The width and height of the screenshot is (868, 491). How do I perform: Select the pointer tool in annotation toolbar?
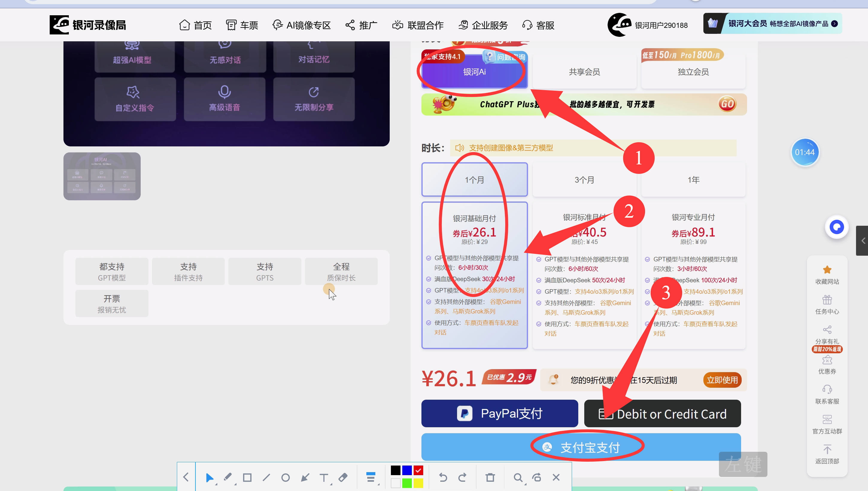pos(209,478)
